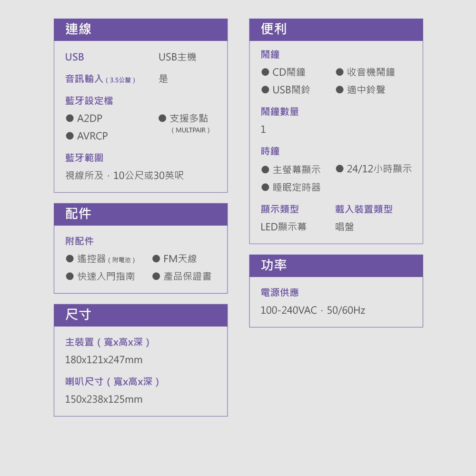Click the bullet beside 收音機鬧鐘

tap(339, 72)
